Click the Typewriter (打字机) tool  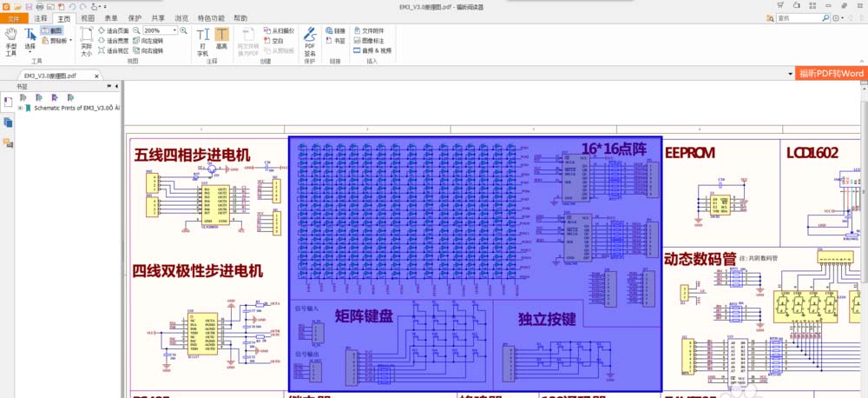click(x=202, y=40)
